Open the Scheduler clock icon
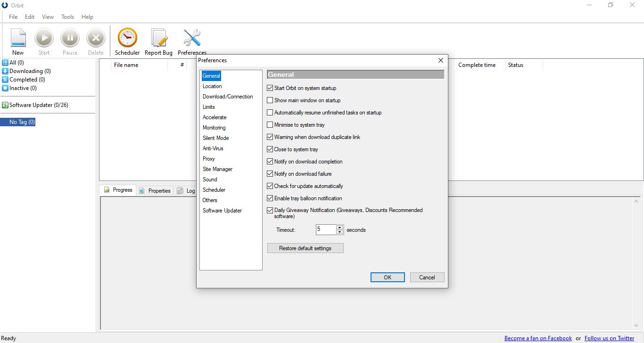This screenshot has width=644, height=343. (x=127, y=38)
